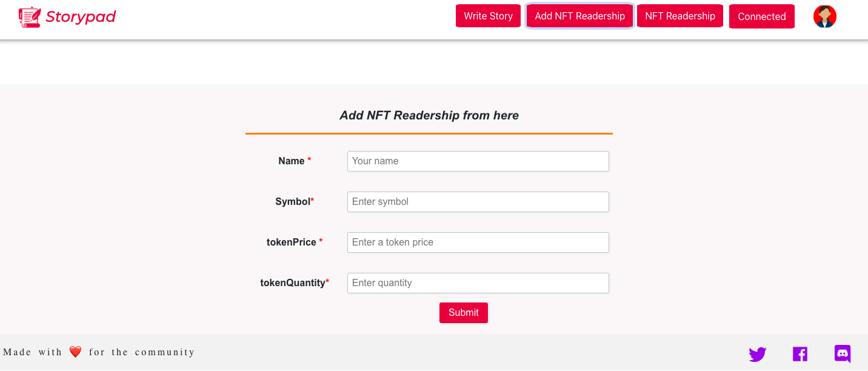Click the Storypad scroll logo icon
Image resolution: width=868 pixels, height=371 pixels.
point(30,17)
